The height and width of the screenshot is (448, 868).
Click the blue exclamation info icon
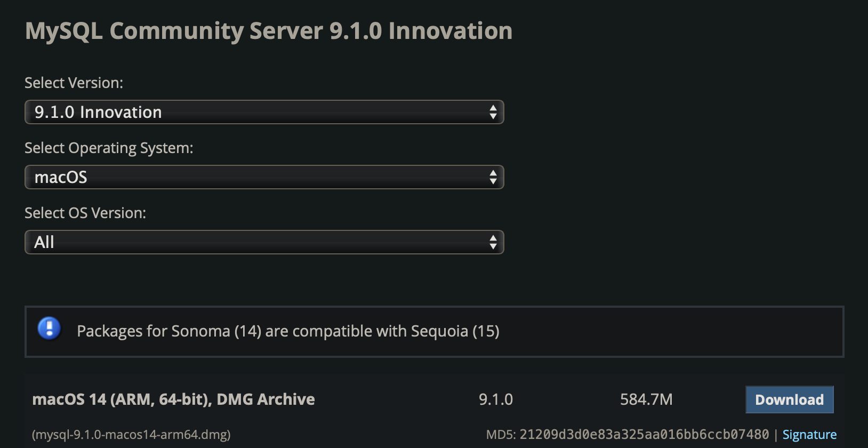click(x=49, y=329)
